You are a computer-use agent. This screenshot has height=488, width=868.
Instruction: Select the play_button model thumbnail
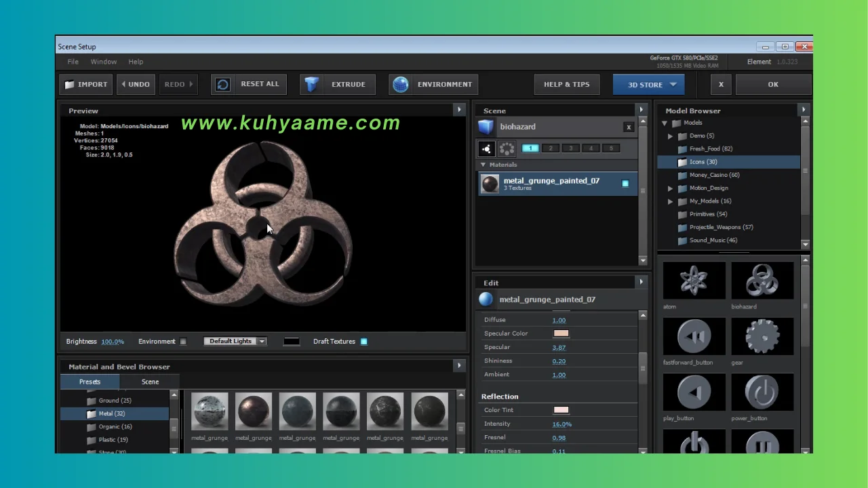coord(694,392)
